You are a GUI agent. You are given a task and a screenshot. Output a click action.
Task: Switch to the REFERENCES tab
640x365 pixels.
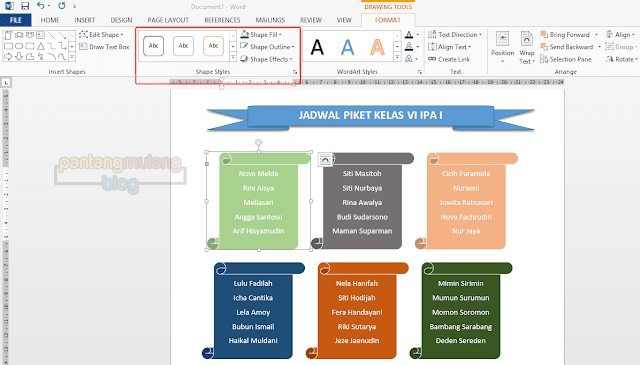[x=222, y=20]
